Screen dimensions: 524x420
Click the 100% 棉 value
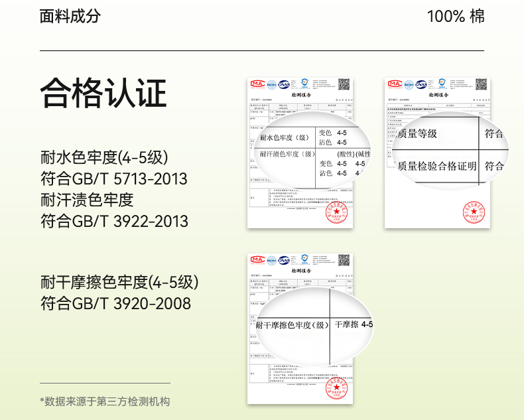(456, 16)
